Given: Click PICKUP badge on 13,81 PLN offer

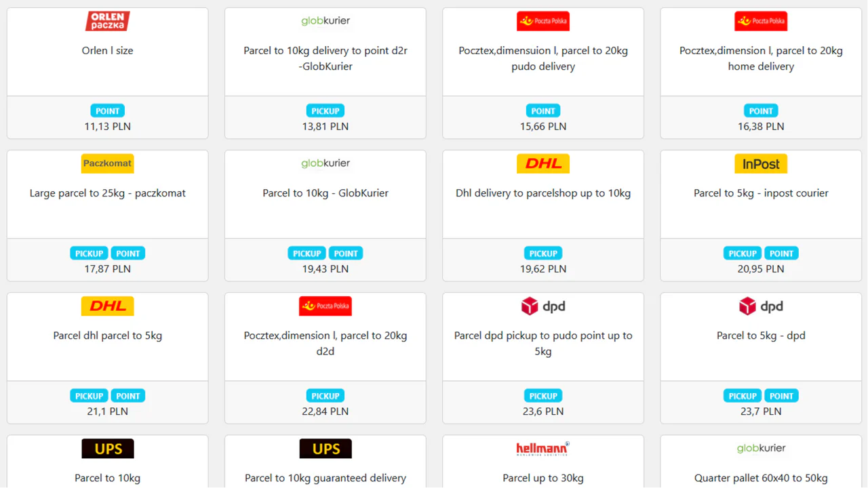Looking at the screenshot, I should (x=325, y=111).
